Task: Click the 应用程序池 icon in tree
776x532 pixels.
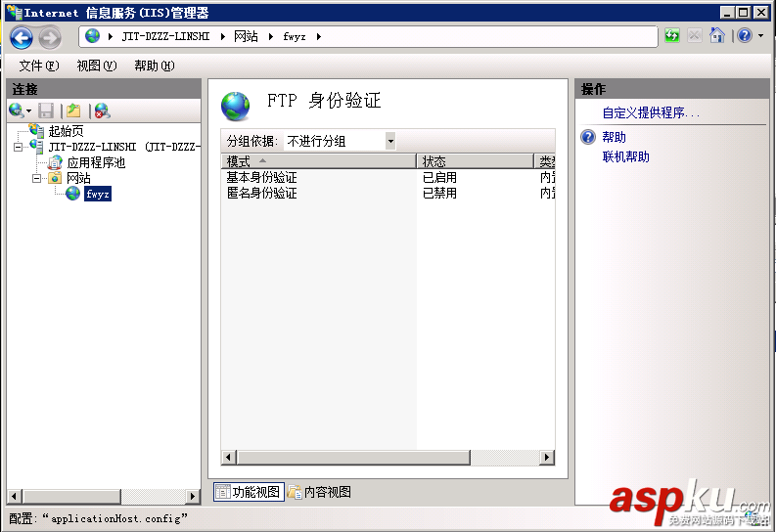Action: point(55,162)
